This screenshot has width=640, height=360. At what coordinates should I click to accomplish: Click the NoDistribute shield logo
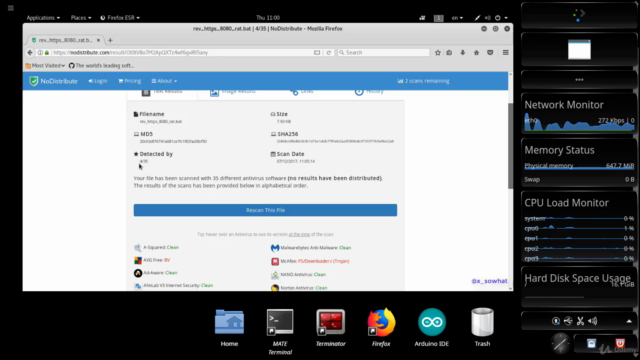33,81
